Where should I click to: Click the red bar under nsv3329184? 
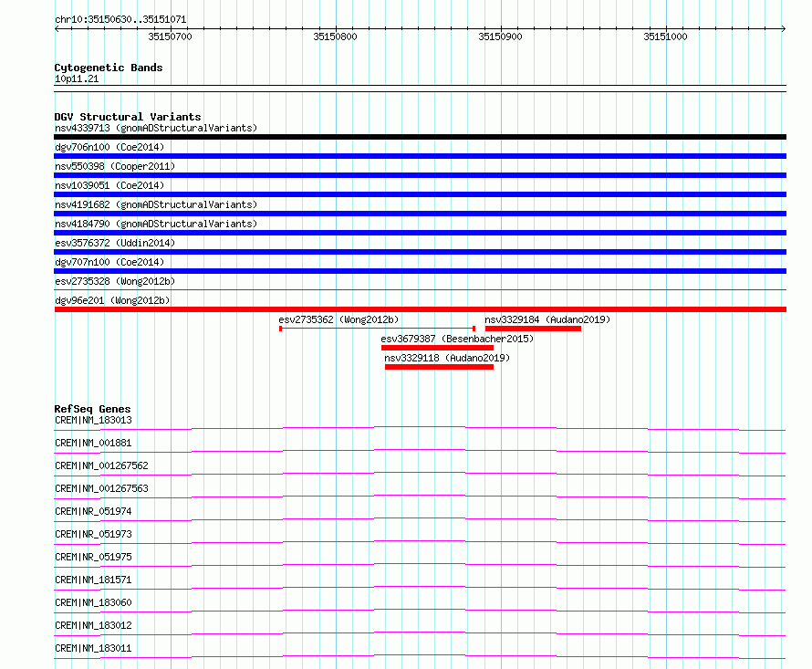[x=533, y=329]
